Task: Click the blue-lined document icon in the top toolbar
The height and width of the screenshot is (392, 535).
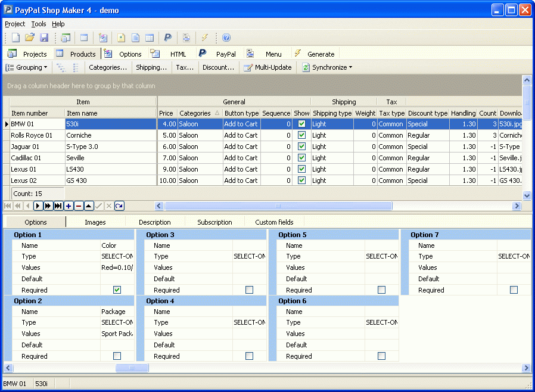Action: point(135,38)
